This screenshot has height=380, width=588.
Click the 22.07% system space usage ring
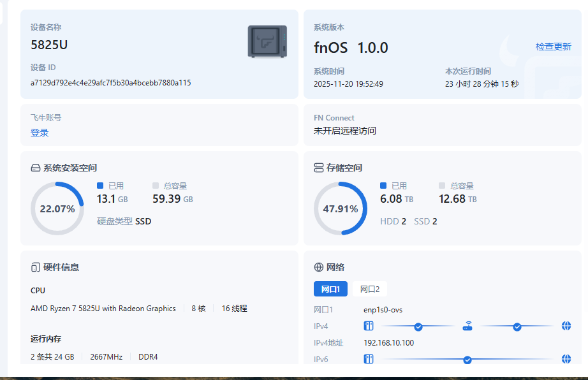click(x=57, y=208)
